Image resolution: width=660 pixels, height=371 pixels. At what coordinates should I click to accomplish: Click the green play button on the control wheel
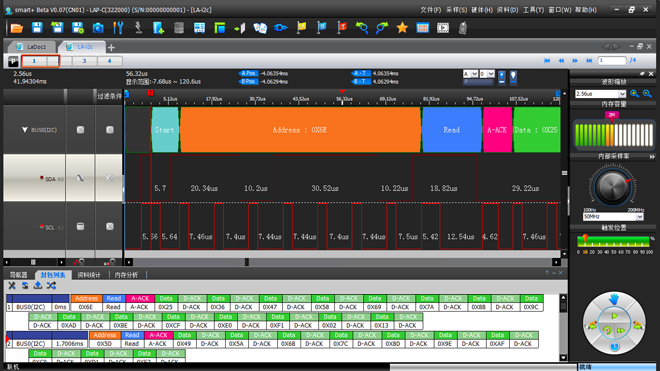[615, 316]
